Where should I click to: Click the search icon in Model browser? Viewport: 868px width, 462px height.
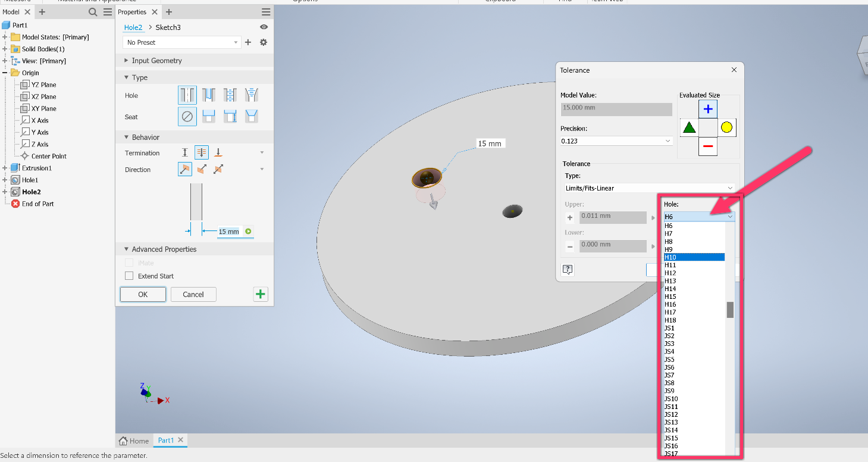(x=92, y=12)
